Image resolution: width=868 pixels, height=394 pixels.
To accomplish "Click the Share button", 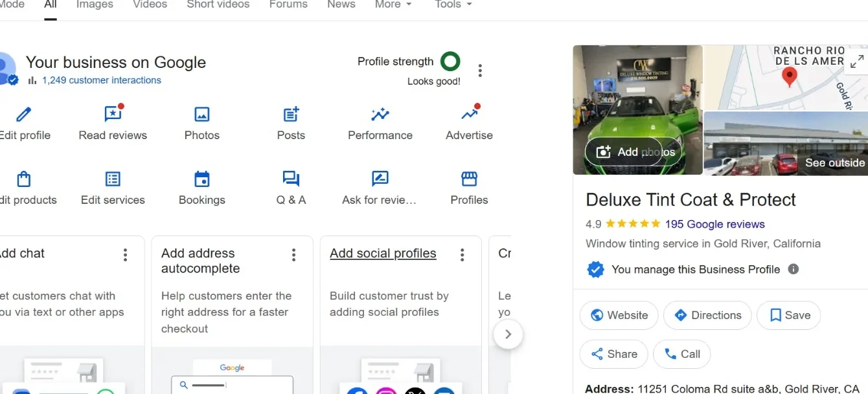I will pos(613,354).
